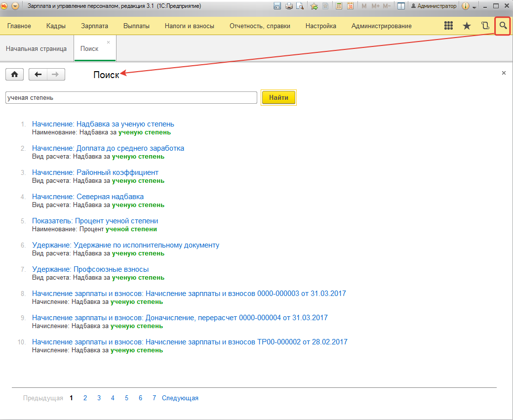Image resolution: width=513 pixels, height=420 pixels.
Task: Open the Настройка menu section
Action: tap(320, 26)
